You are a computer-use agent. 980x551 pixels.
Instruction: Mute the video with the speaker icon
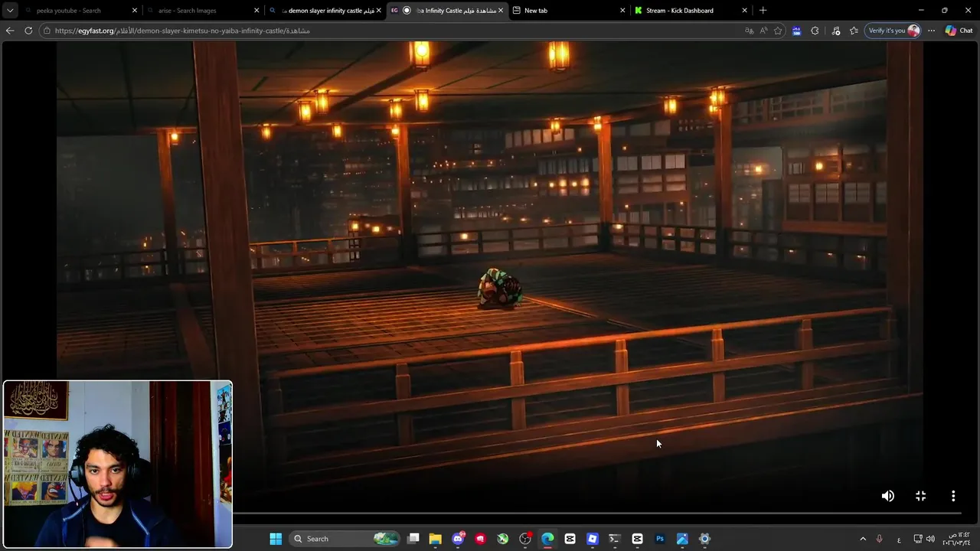[x=887, y=496]
